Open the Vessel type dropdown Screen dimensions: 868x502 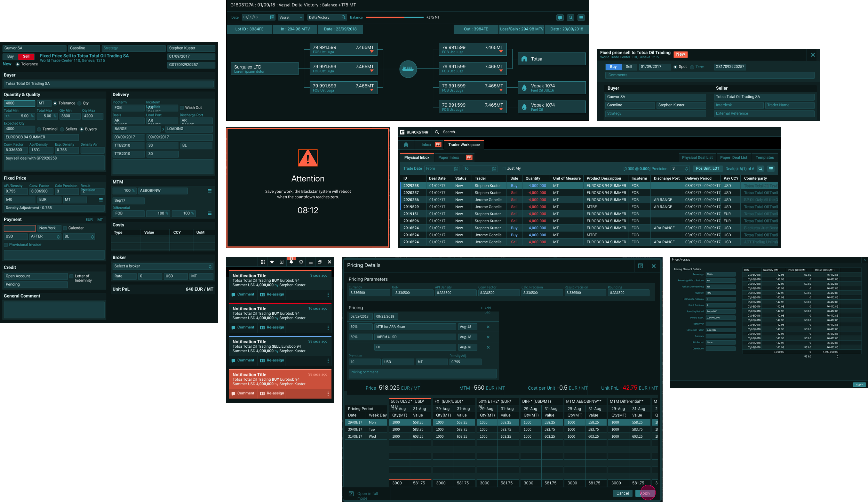291,17
